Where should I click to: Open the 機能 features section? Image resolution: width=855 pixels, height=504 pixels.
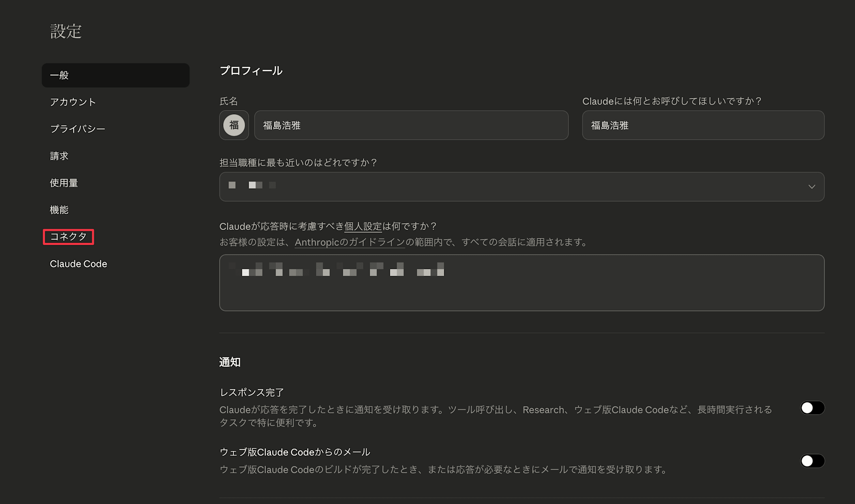59,210
